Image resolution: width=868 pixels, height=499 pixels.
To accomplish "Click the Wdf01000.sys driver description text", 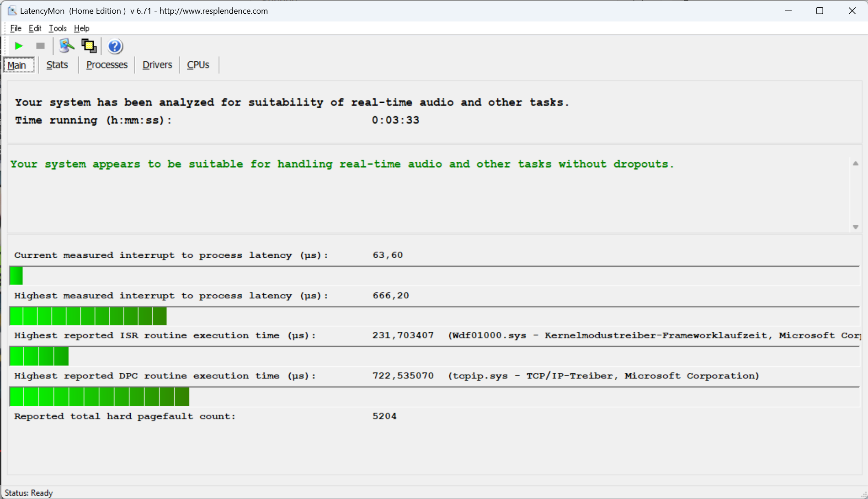I will click(x=654, y=336).
